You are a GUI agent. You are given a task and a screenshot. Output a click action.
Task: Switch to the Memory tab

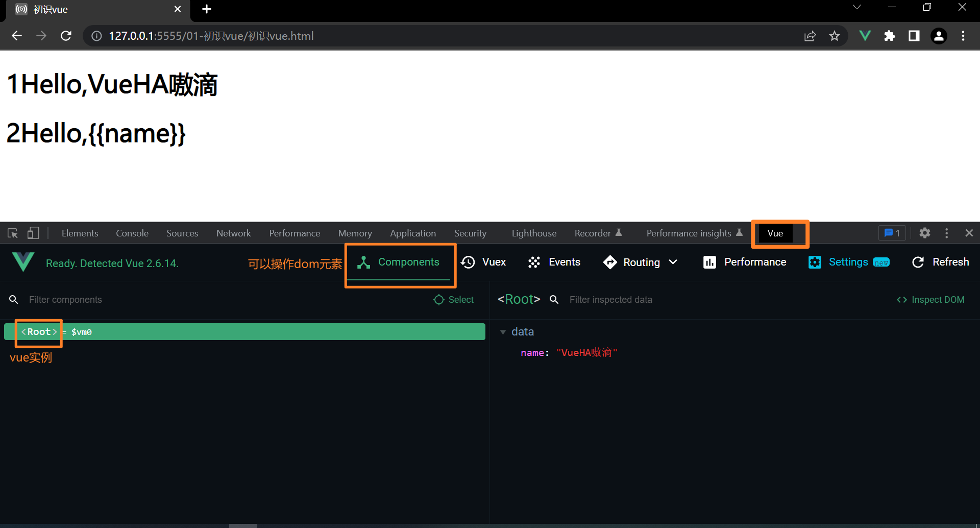355,233
